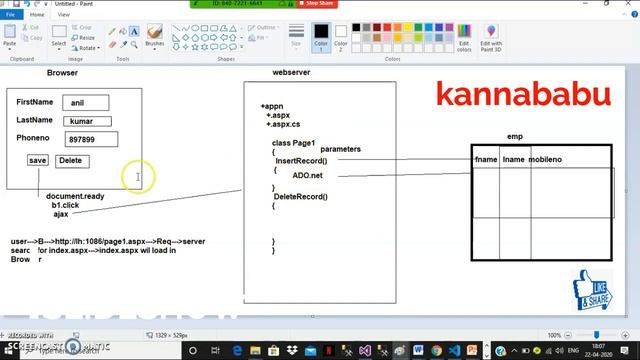Choose the Line shape
The height and width of the screenshot is (360, 640).
click(176, 28)
